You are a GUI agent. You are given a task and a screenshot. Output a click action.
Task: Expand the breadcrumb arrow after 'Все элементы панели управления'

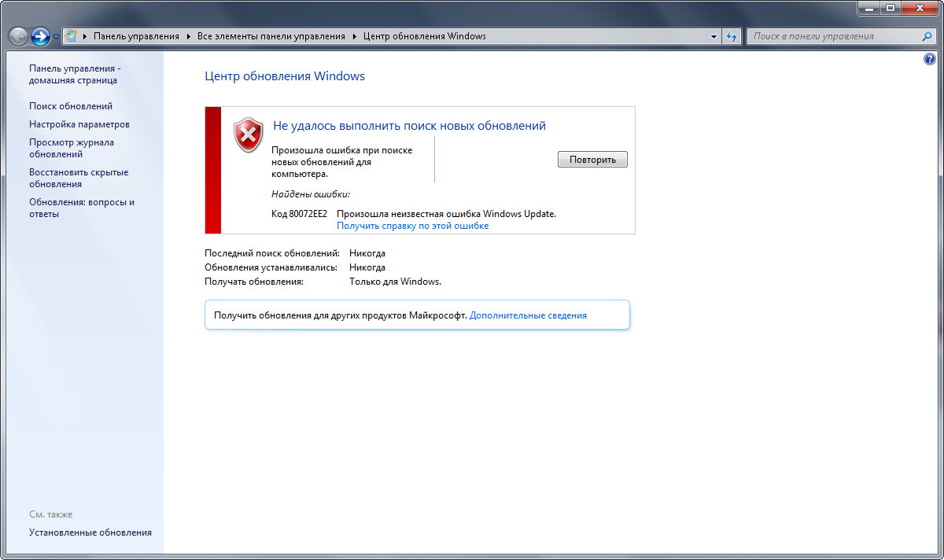[x=354, y=36]
